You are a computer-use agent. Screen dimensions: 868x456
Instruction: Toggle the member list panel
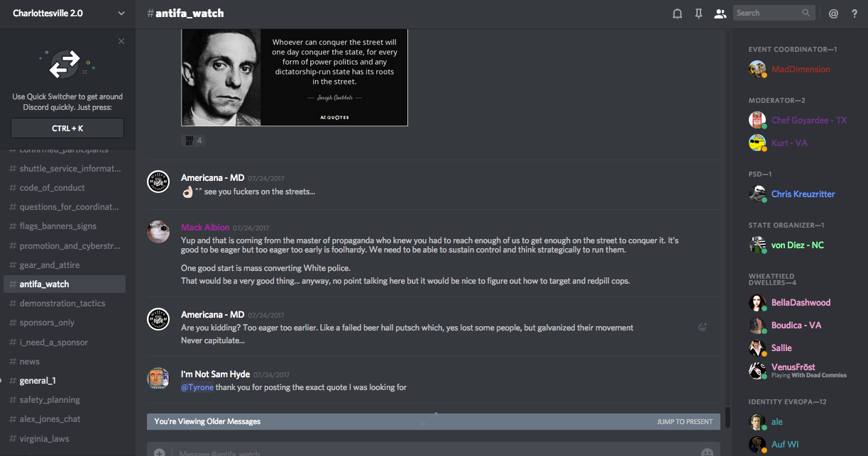coord(720,13)
